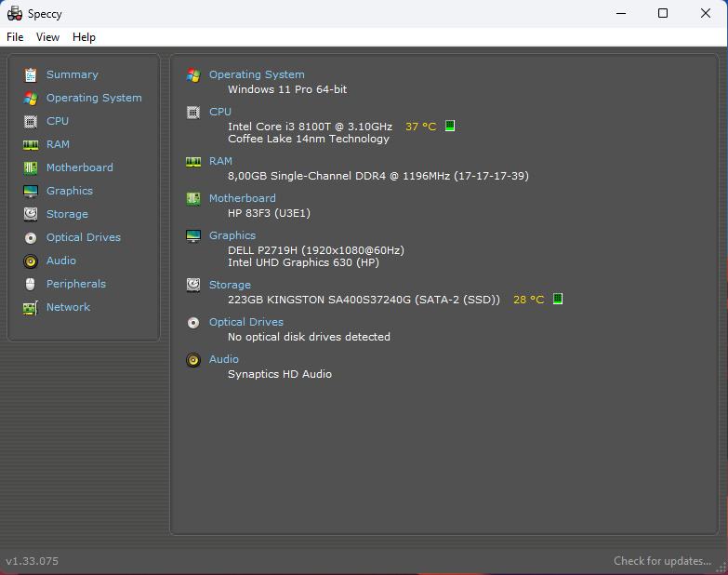728x575 pixels.
Task: Click the Speccy app icon in title bar
Action: point(14,13)
